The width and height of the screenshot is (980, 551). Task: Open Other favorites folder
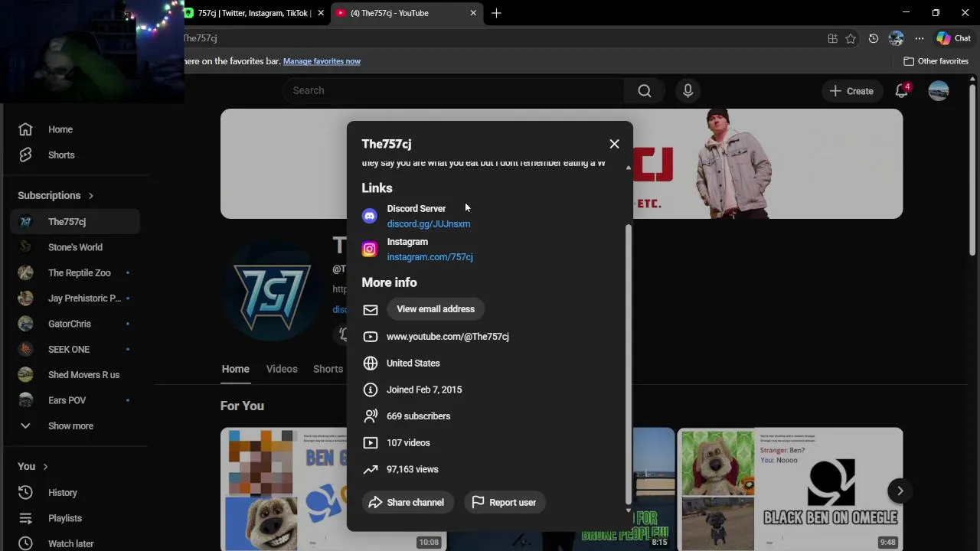point(936,61)
